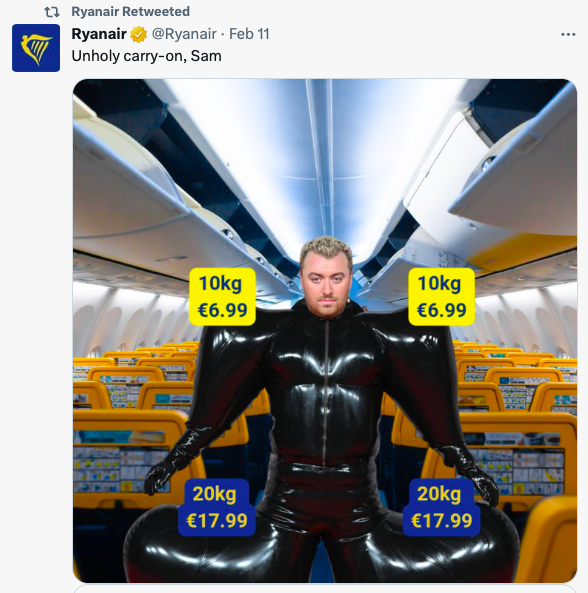Open Ryanair's harp logo profile avatar

click(x=36, y=48)
